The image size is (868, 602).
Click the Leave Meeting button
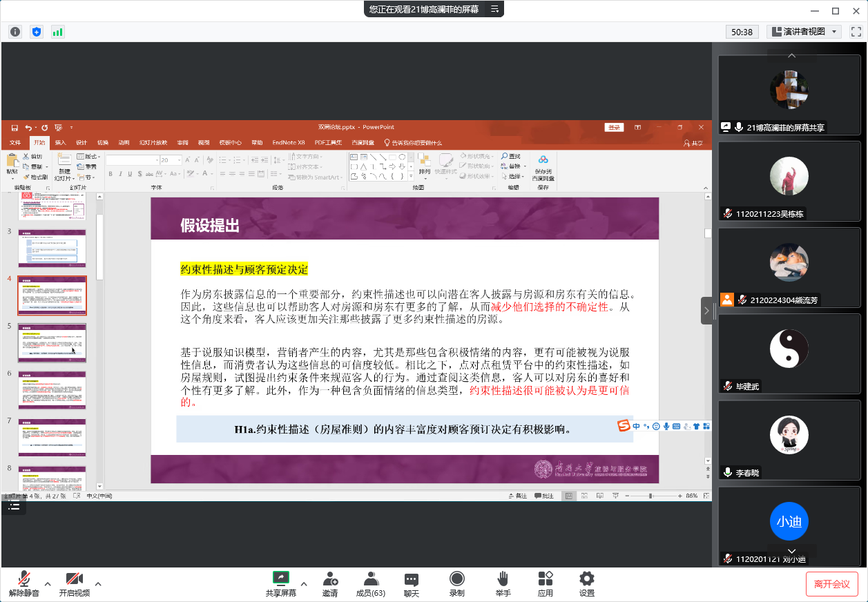click(x=831, y=584)
